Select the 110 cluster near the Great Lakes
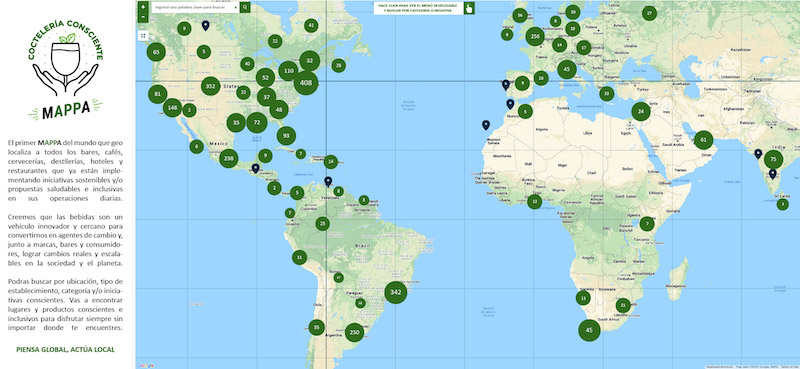The width and height of the screenshot is (800, 369). pos(288,70)
